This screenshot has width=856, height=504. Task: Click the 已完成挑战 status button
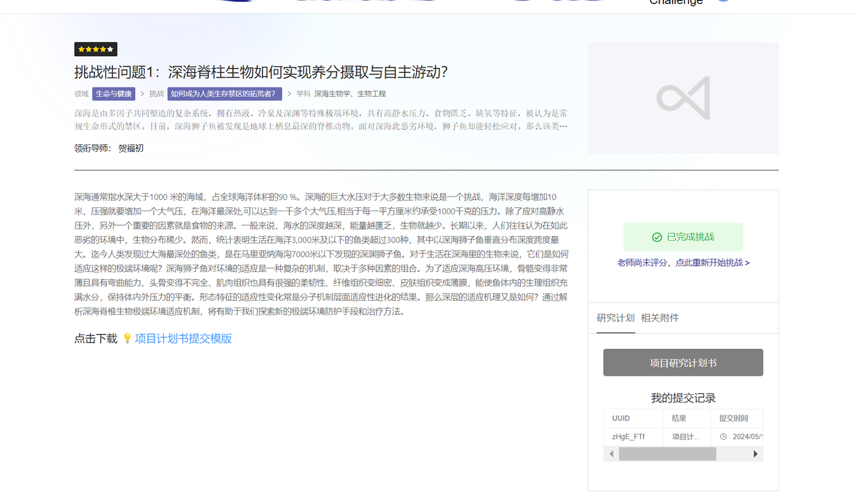point(683,237)
